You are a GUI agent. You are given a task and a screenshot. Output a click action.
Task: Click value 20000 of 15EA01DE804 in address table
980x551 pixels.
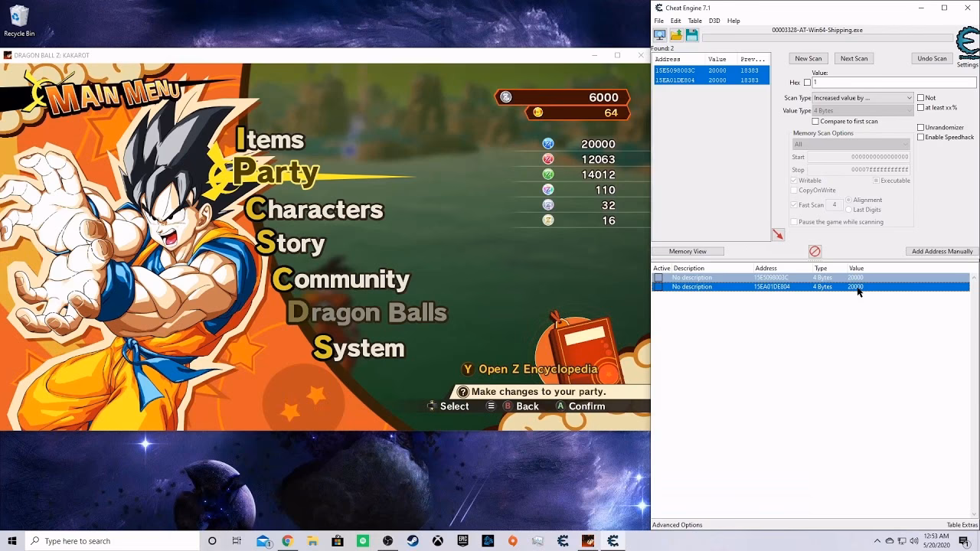pos(855,286)
